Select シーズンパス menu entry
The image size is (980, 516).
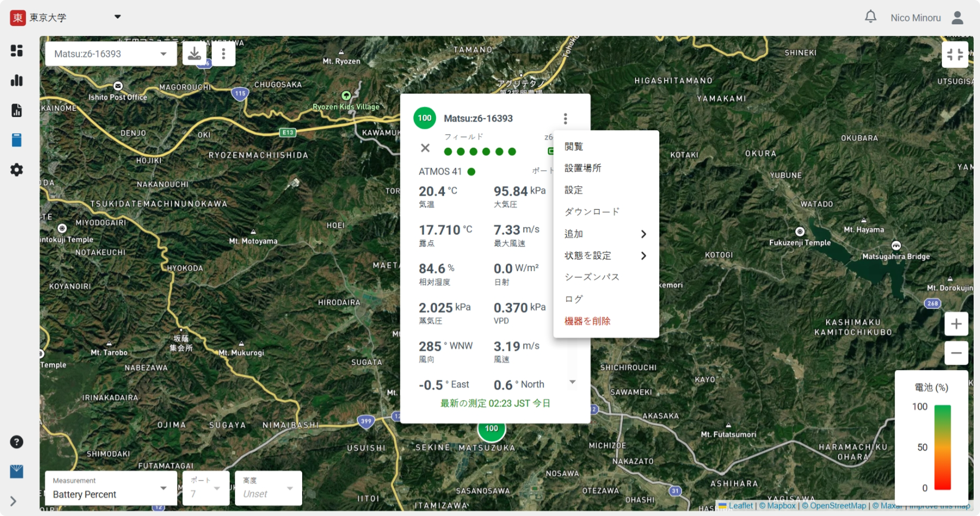(606, 277)
